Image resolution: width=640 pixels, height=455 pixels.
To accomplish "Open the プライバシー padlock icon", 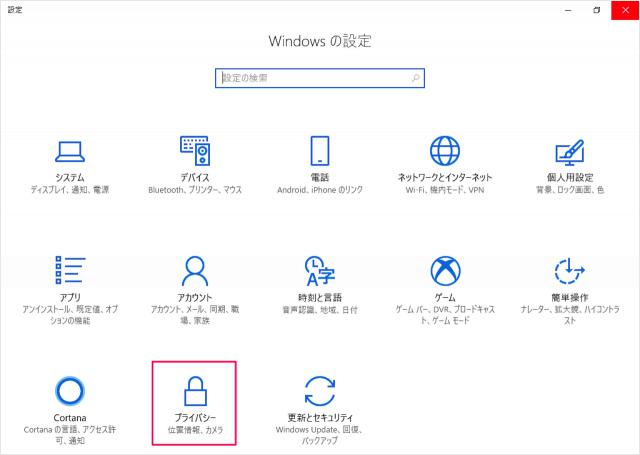I will point(195,391).
